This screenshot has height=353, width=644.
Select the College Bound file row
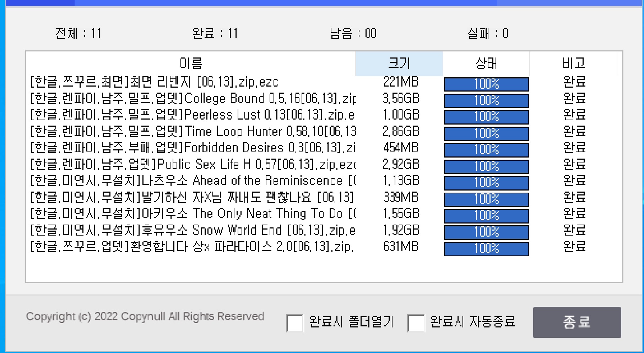click(x=193, y=98)
